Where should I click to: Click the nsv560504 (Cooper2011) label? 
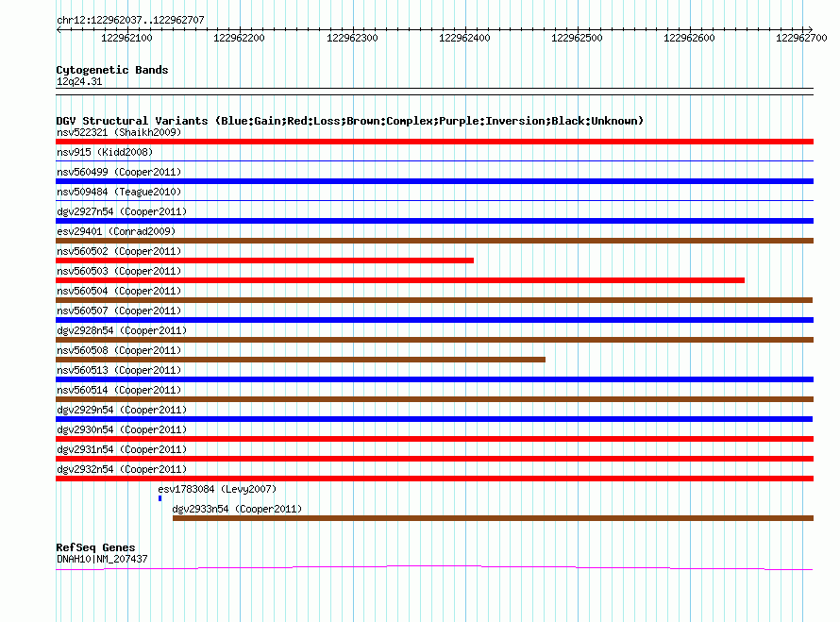click(119, 291)
